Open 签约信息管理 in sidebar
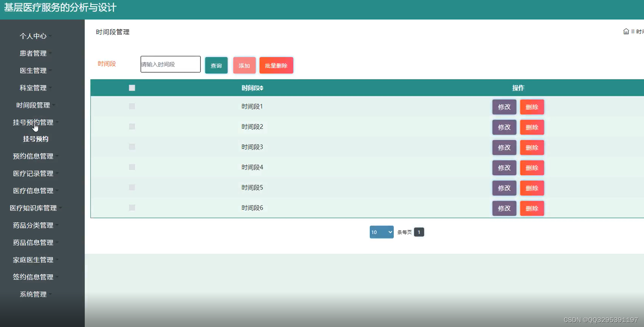 click(35, 277)
